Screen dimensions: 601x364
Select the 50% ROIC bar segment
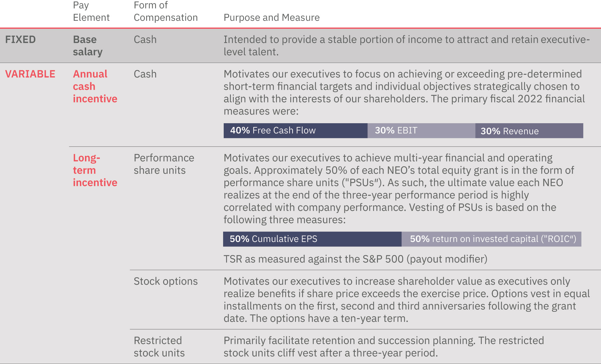[x=491, y=239]
